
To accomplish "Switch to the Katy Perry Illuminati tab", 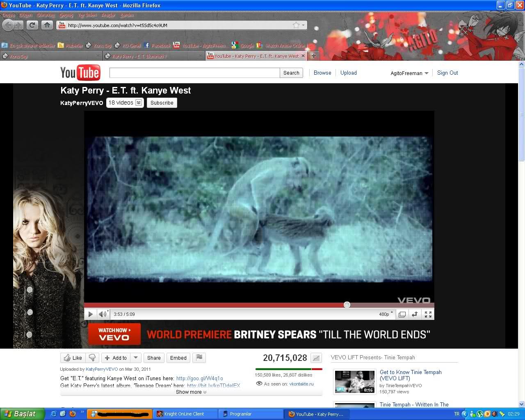I will click(x=153, y=56).
